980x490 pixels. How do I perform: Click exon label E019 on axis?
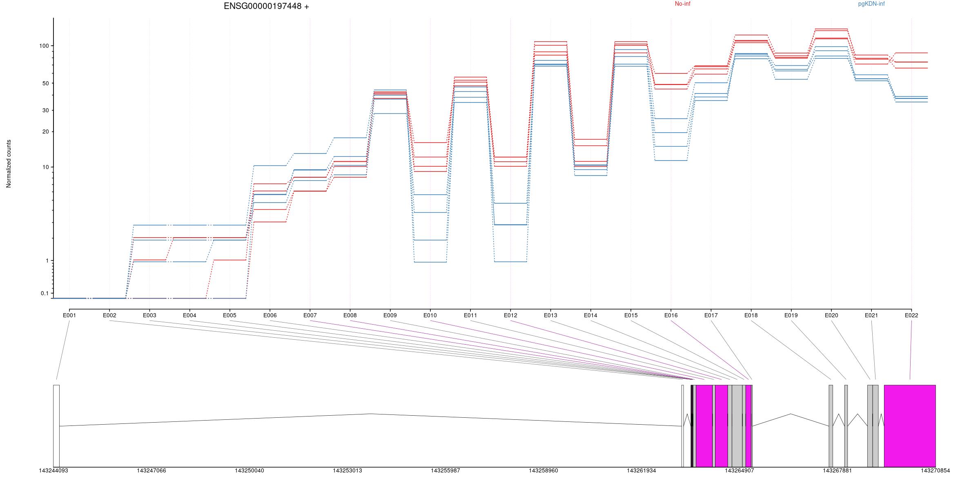[791, 315]
